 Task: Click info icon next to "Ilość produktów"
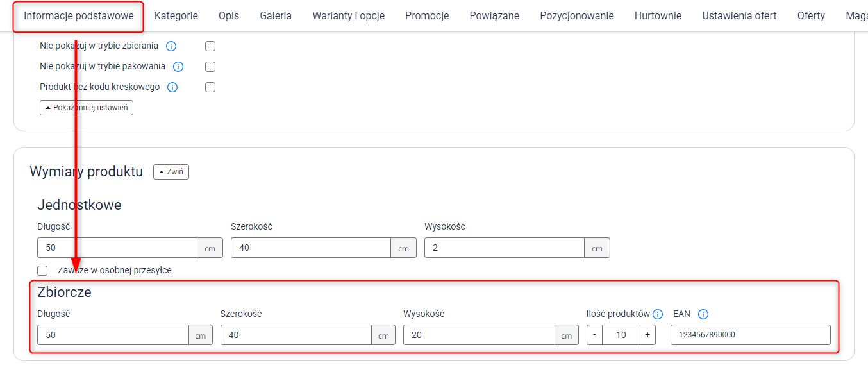coord(658,314)
